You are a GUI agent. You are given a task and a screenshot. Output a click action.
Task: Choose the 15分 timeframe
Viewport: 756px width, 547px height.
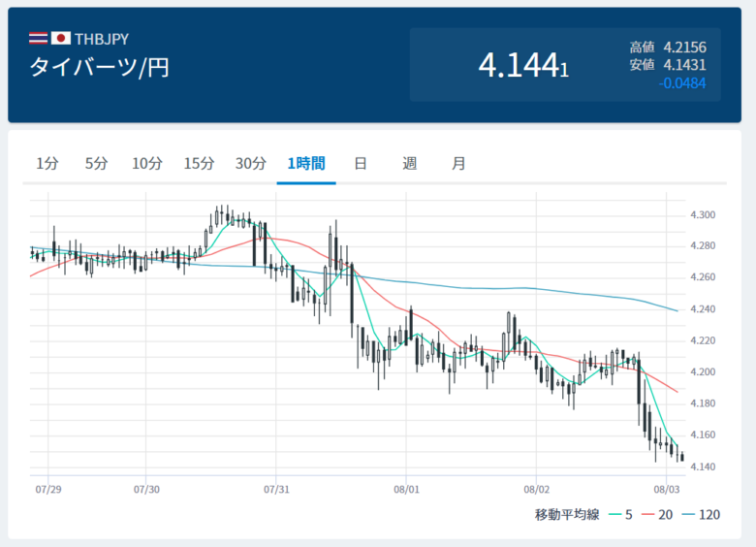click(199, 164)
